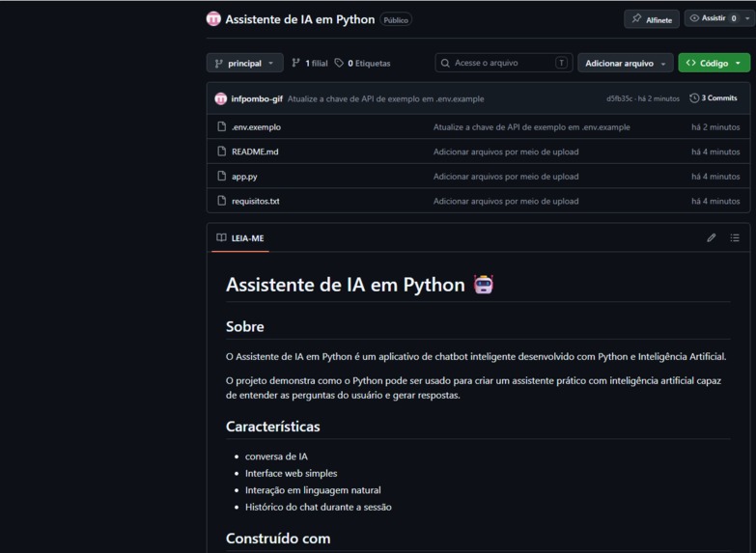Click the Assistir watch button
Image resolution: width=756 pixels, height=553 pixels.
713,18
